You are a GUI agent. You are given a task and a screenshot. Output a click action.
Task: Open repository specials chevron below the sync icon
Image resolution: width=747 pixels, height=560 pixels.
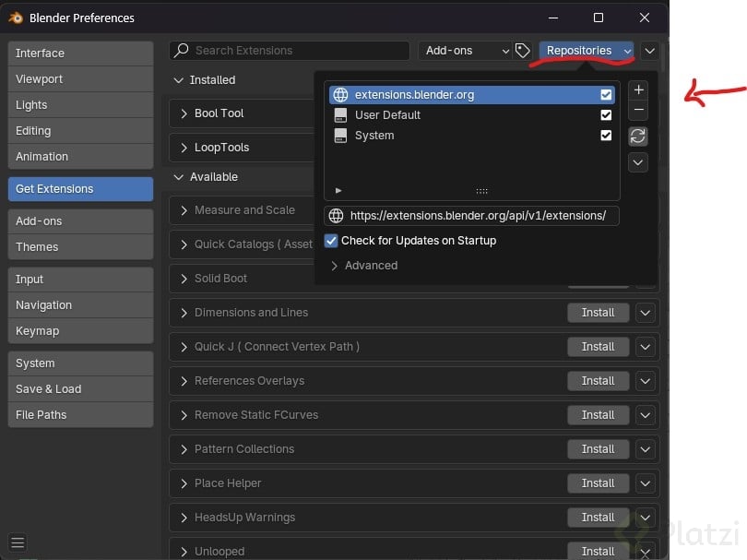638,163
